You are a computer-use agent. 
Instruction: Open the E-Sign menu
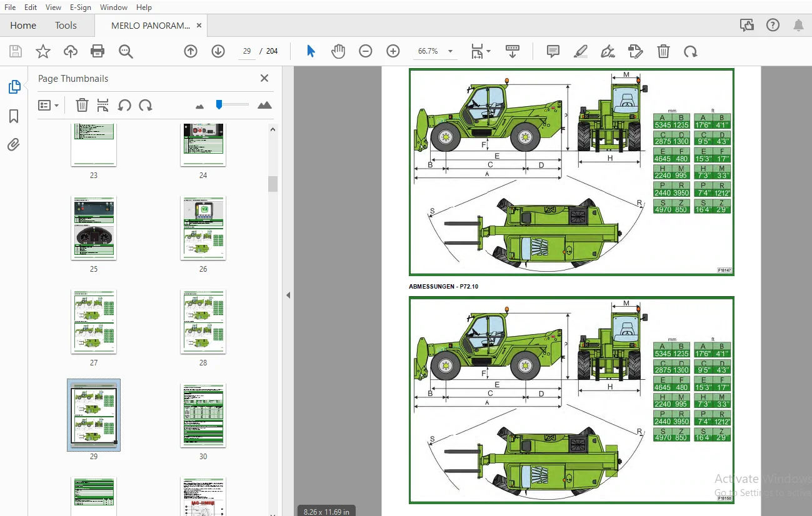click(81, 7)
